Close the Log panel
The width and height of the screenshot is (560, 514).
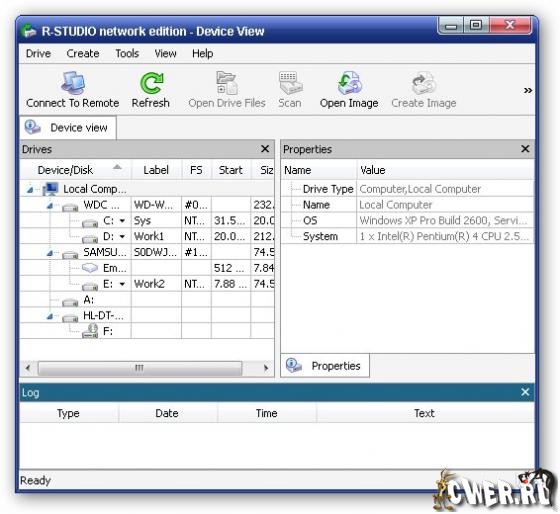[x=525, y=392]
